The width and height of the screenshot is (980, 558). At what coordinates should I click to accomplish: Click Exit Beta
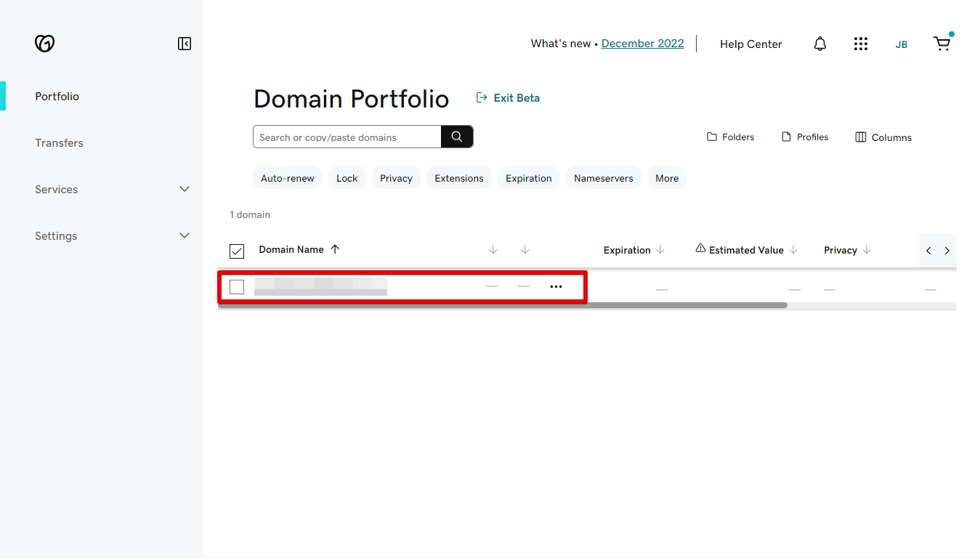[x=508, y=98]
